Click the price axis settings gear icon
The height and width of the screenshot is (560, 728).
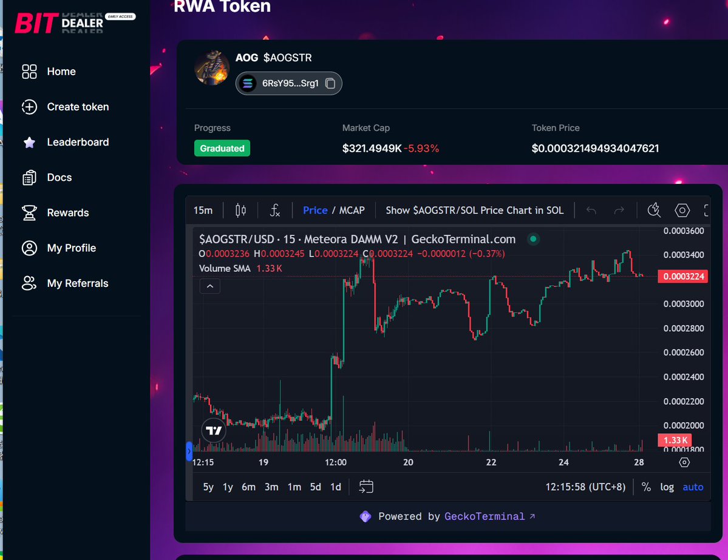[x=684, y=462]
